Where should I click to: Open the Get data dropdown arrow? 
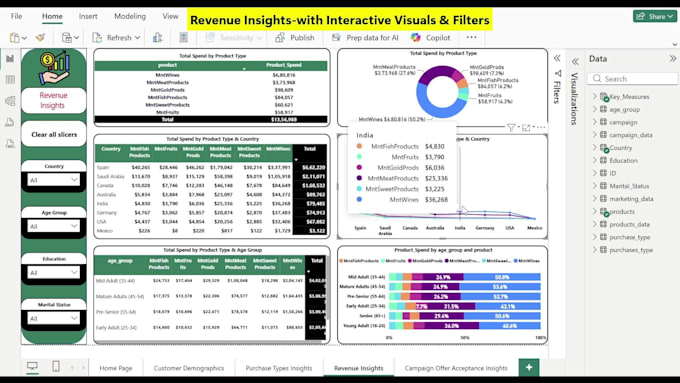[76, 38]
